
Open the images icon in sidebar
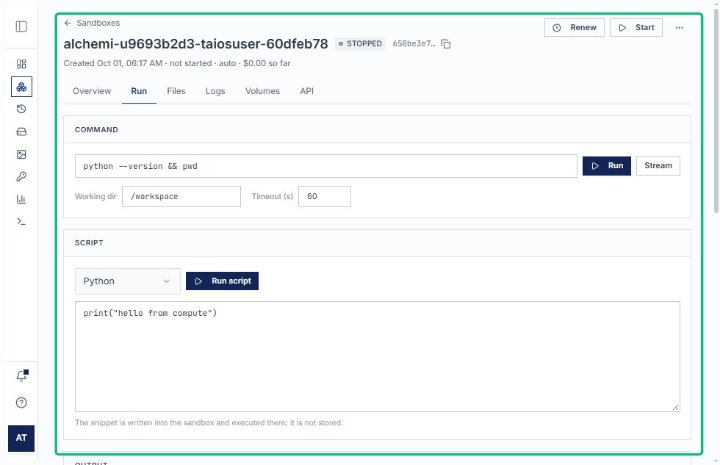[21, 154]
